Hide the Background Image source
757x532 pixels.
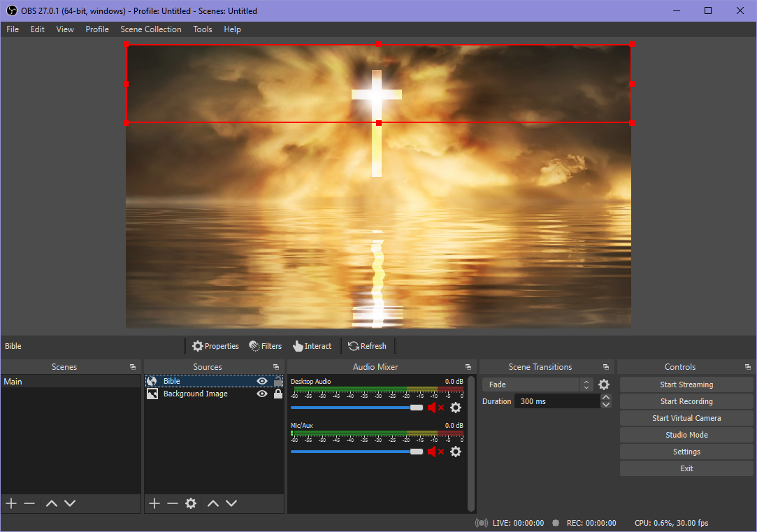tap(261, 394)
